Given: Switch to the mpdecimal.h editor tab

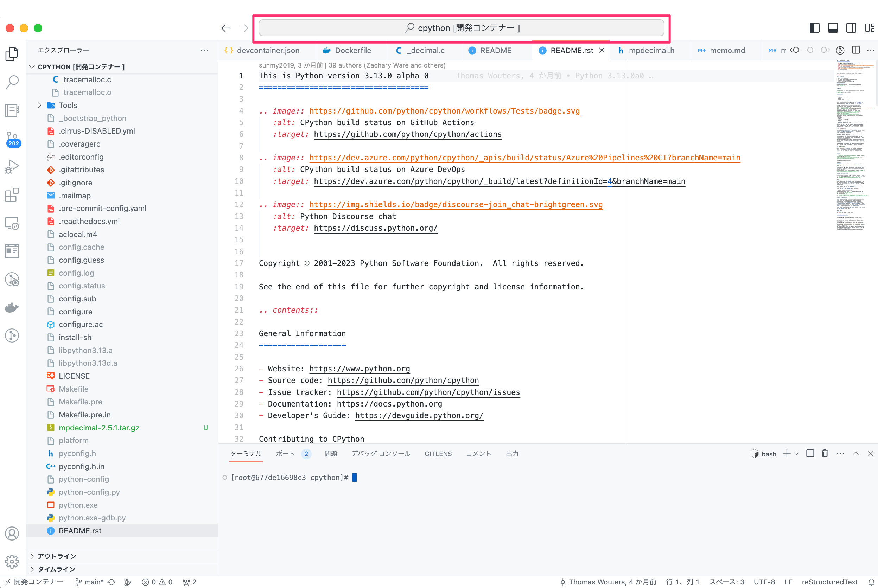Looking at the screenshot, I should click(651, 50).
